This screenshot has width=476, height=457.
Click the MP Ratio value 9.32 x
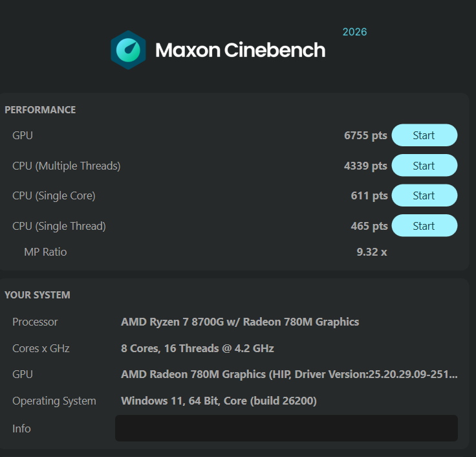coord(372,252)
